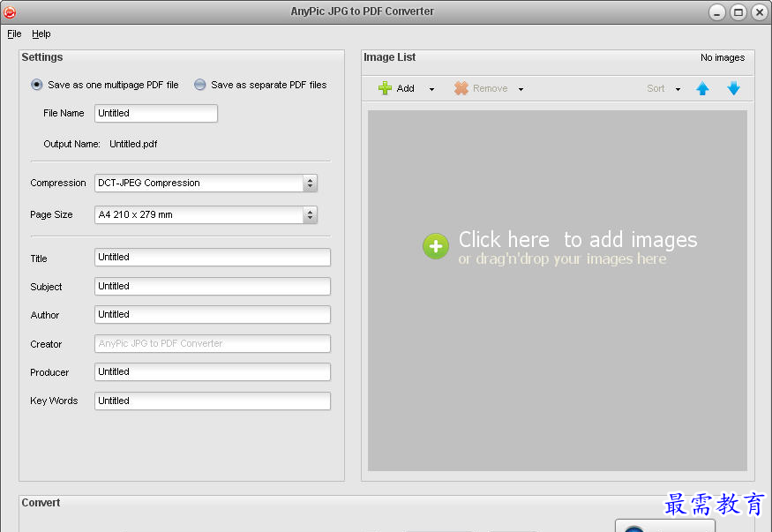Click the Creator input field
The width and height of the screenshot is (772, 532).
213,343
